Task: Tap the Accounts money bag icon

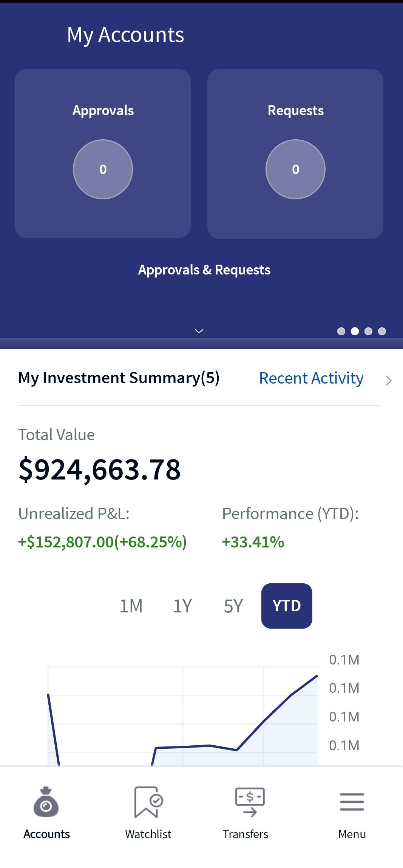Action: coord(46,802)
